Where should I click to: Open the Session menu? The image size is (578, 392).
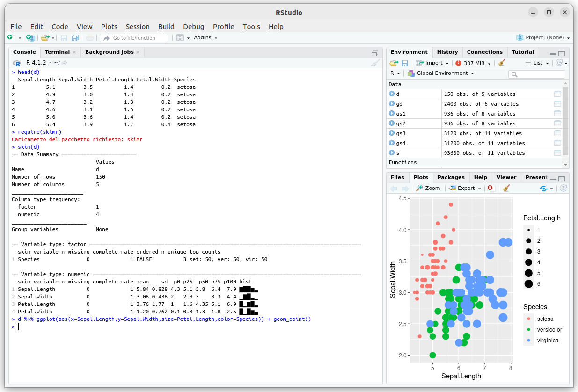coord(138,27)
